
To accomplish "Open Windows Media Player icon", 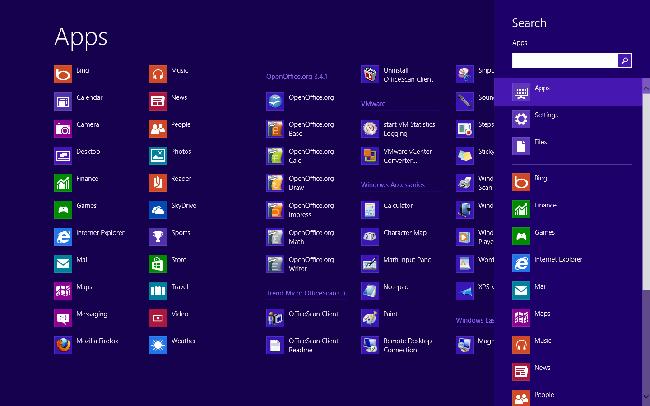I will point(465,237).
